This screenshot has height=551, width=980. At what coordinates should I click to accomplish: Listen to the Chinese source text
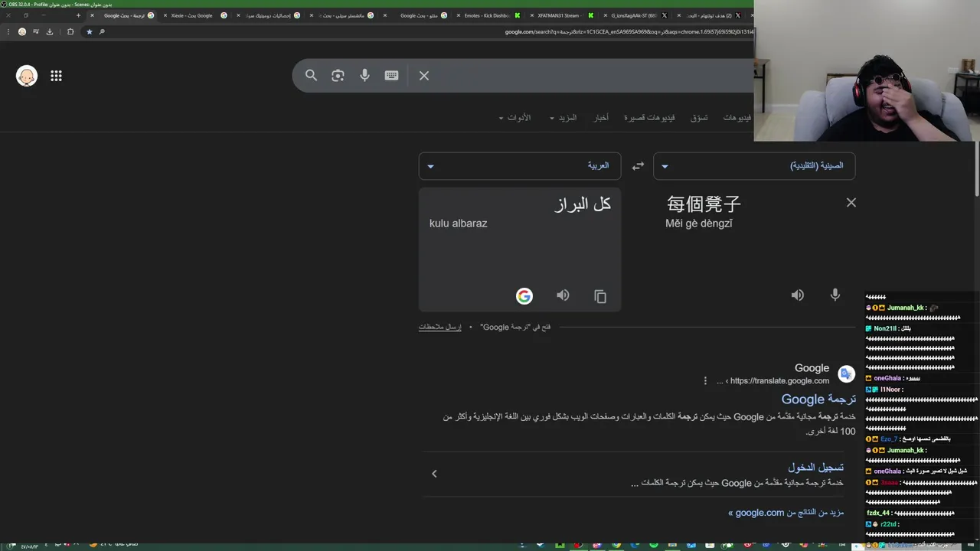tap(798, 295)
